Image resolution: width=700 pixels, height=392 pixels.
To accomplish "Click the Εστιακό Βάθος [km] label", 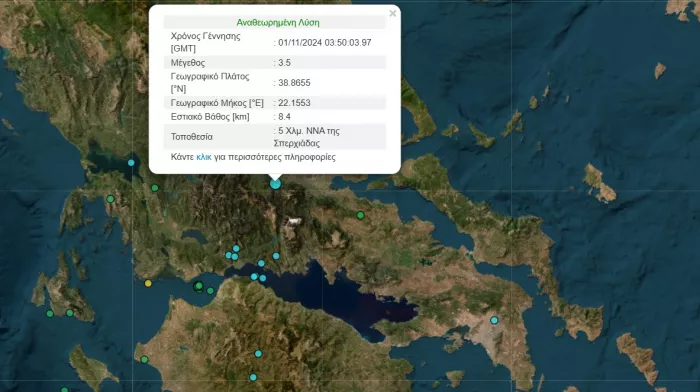I will tap(210, 117).
